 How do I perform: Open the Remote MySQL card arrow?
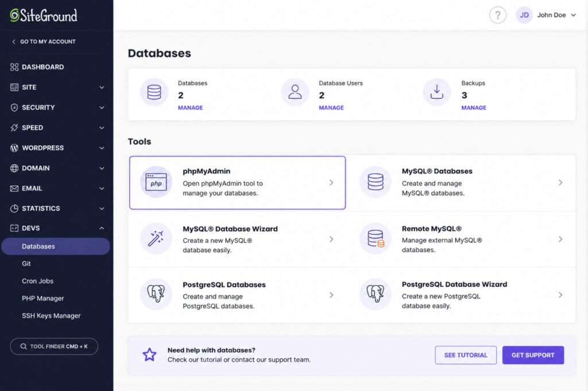[560, 239]
